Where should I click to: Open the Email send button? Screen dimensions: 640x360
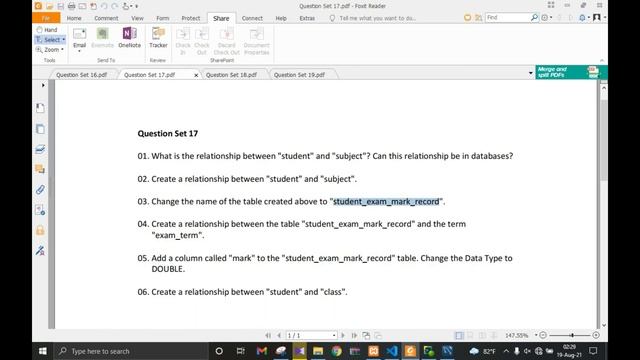[x=79, y=40]
